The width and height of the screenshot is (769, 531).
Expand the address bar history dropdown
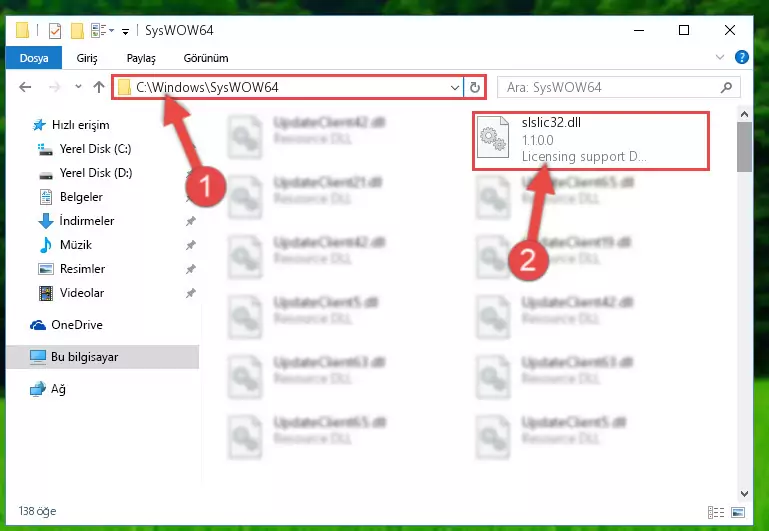tap(455, 88)
